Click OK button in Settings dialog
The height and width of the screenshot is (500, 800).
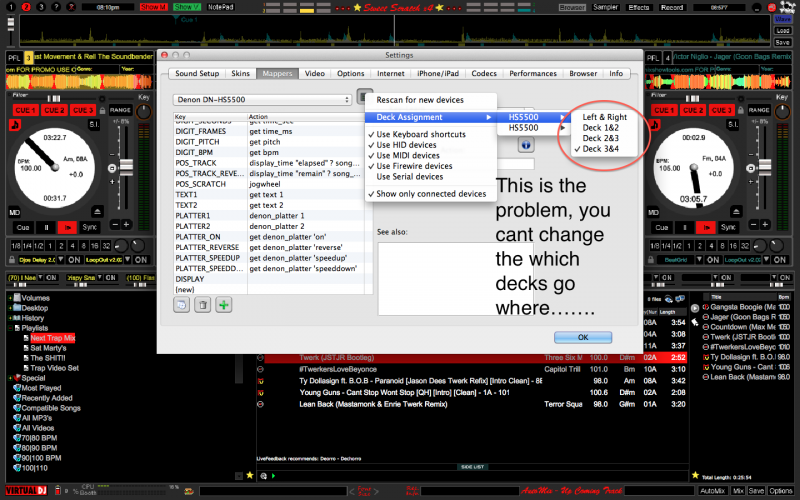pos(583,337)
